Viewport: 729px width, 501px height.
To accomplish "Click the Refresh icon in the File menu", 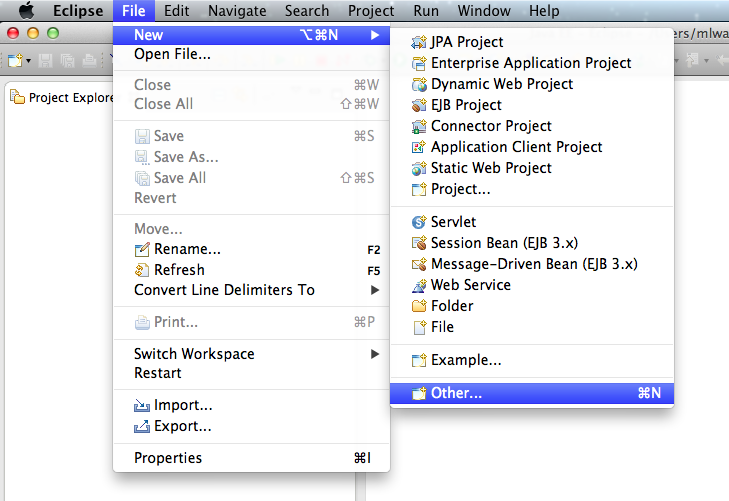I will point(142,270).
